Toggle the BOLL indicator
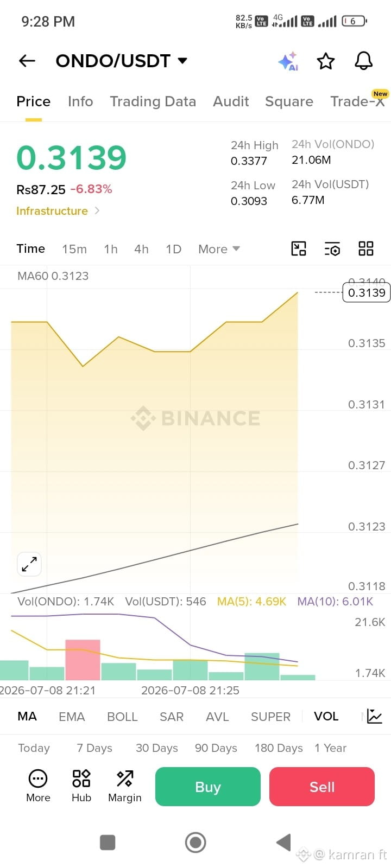This screenshot has width=391, height=868. pyautogui.click(x=122, y=717)
